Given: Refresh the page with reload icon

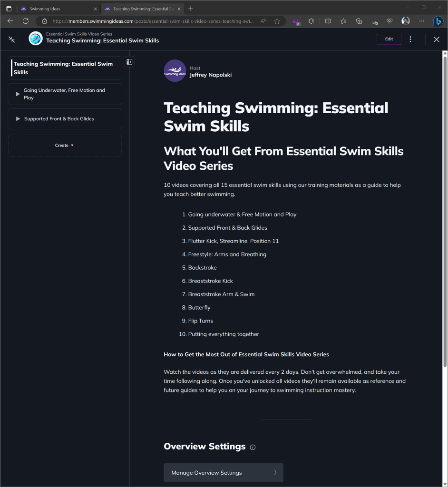Looking at the screenshot, I should (x=26, y=21).
